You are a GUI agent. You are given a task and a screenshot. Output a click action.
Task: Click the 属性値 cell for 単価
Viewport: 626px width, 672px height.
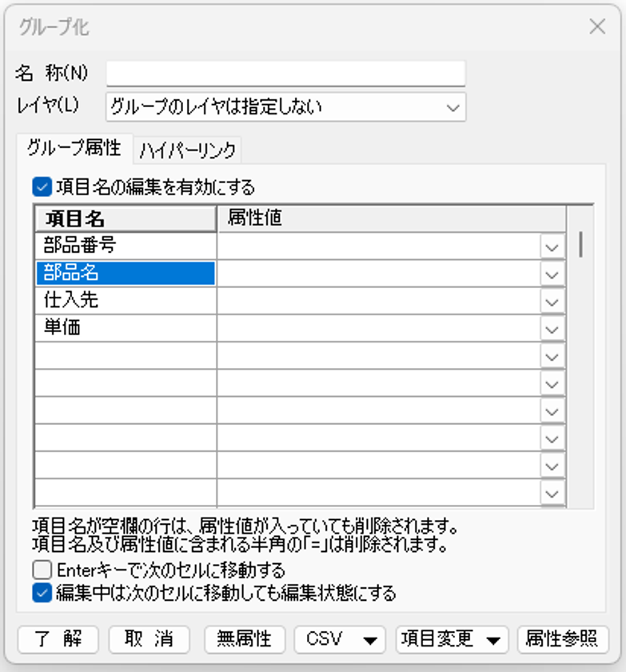pos(379,328)
